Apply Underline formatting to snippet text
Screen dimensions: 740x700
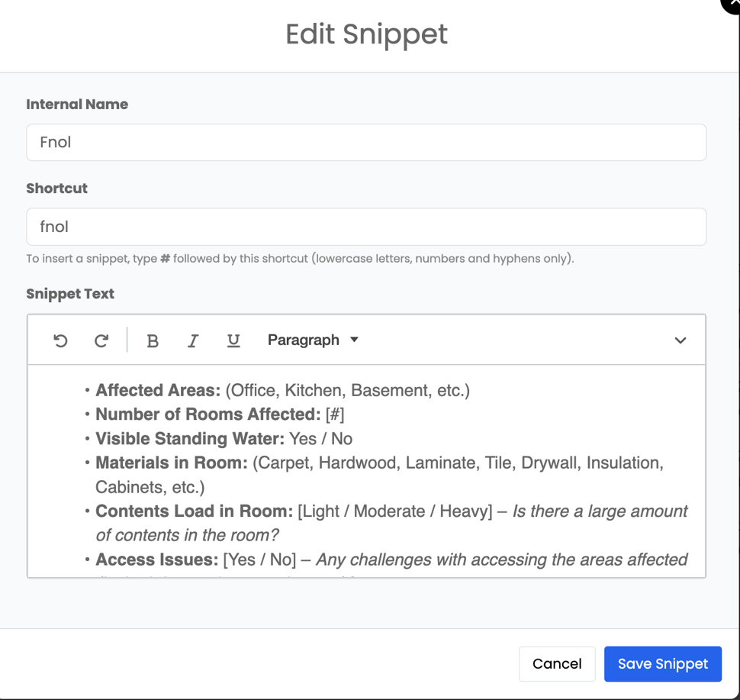coord(233,340)
